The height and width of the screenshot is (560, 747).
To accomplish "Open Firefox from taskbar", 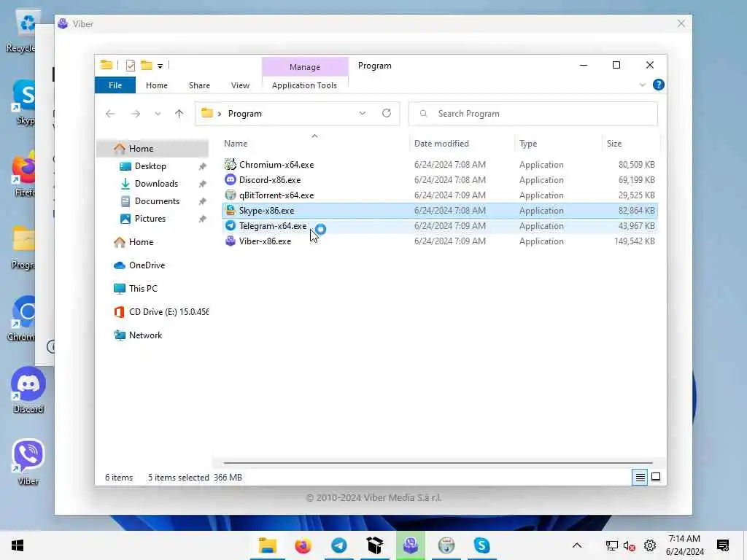I will pyautogui.click(x=303, y=545).
